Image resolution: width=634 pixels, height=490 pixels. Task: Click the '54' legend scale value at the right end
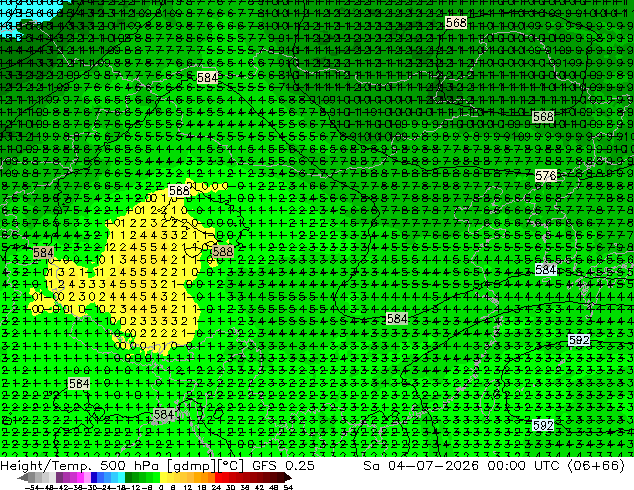[288, 487]
